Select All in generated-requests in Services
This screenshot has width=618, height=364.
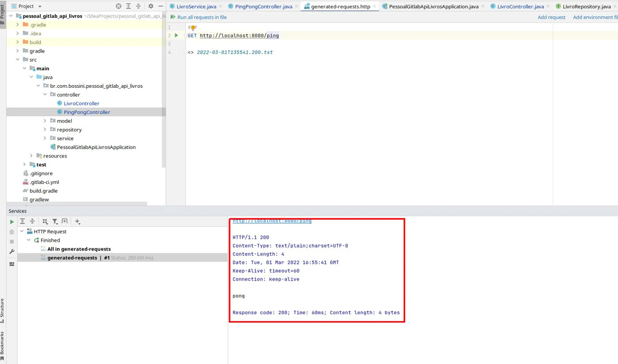click(x=79, y=249)
